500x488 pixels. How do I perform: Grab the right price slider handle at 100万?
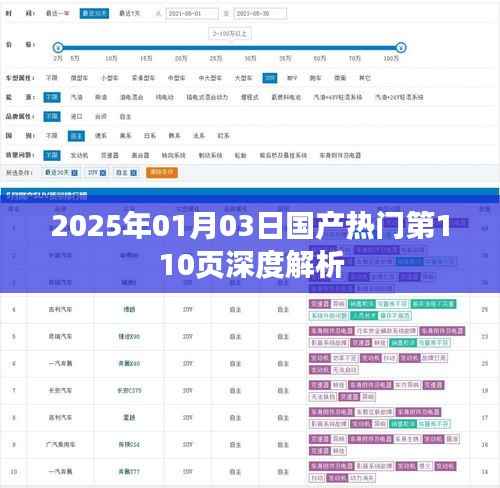coord(401,47)
